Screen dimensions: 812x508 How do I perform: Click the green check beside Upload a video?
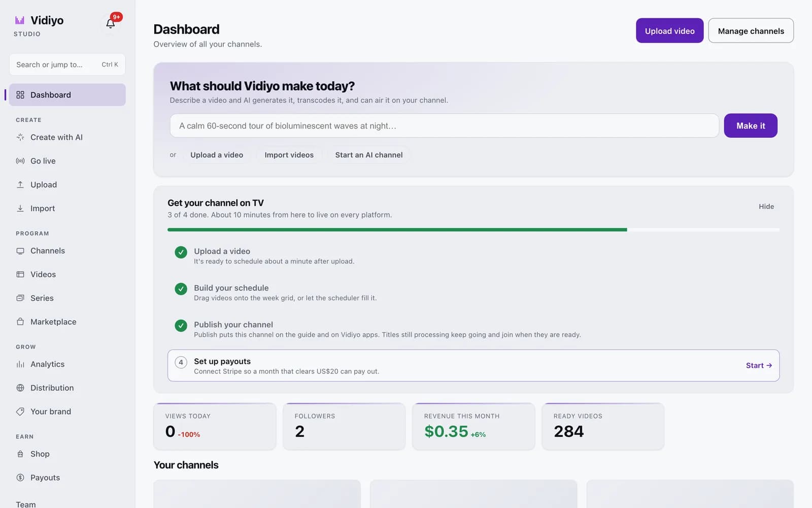tap(181, 252)
